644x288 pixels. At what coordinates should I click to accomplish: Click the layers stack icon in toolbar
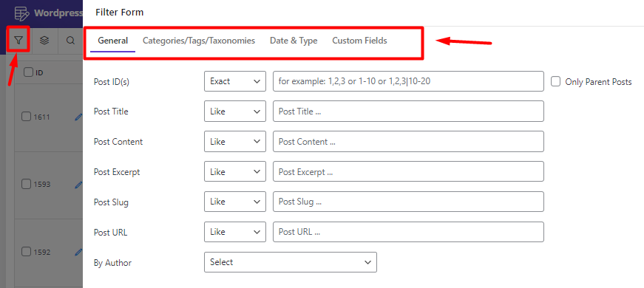click(x=45, y=40)
